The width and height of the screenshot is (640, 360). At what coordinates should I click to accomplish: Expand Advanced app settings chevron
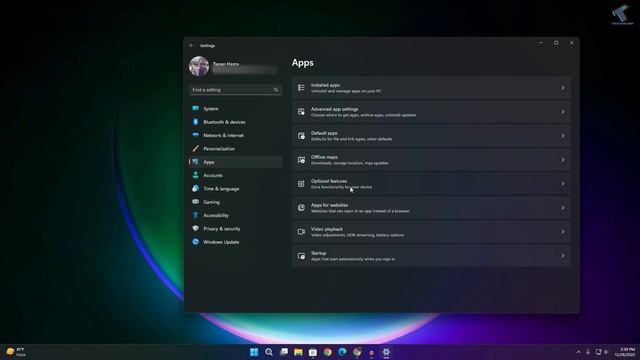coord(563,112)
